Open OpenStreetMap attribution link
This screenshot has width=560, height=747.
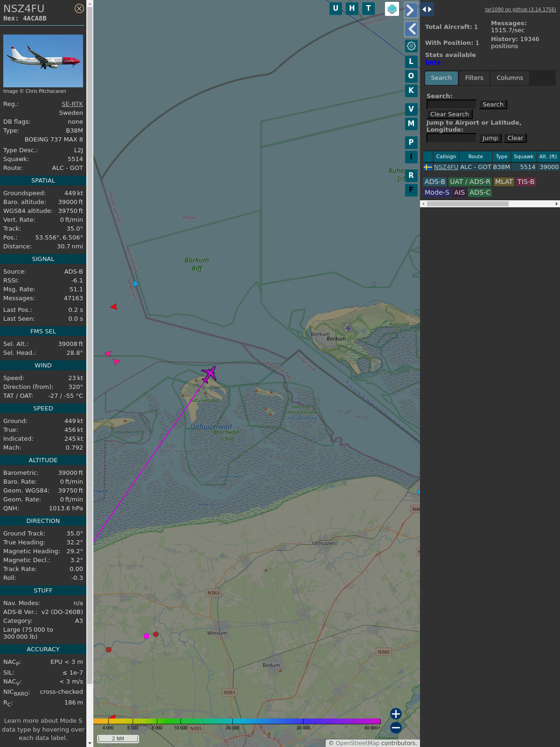(357, 743)
